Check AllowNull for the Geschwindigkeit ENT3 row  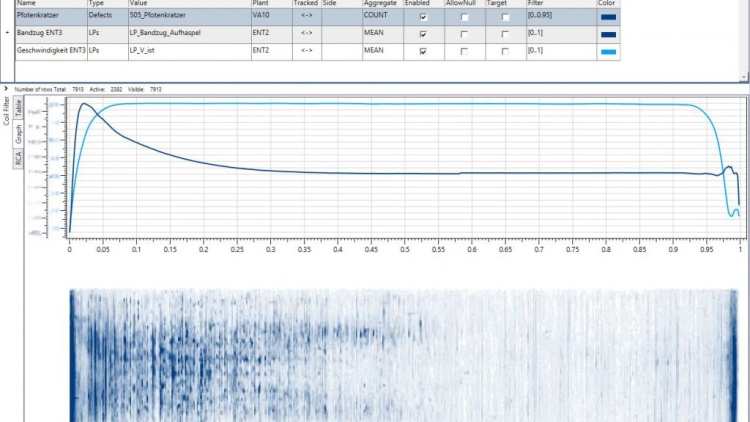tap(464, 50)
